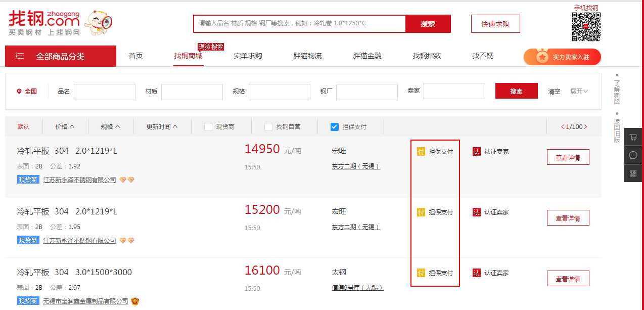Click the all-categories list icon
The width and height of the screenshot is (644, 310).
point(20,56)
